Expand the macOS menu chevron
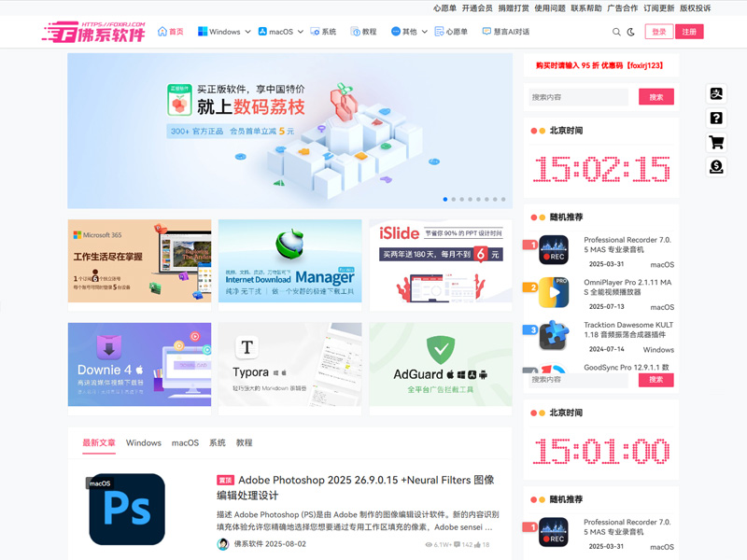This screenshot has width=747, height=560. pyautogui.click(x=300, y=31)
